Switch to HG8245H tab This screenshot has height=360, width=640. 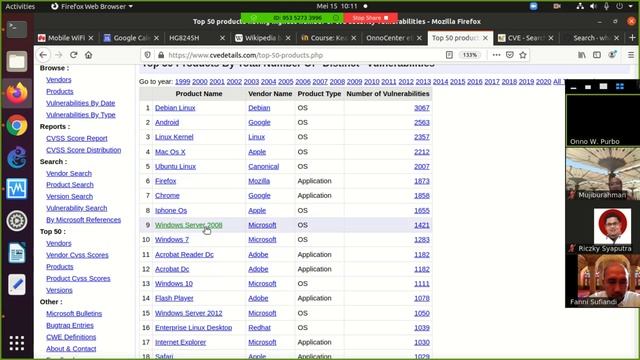[x=196, y=38]
